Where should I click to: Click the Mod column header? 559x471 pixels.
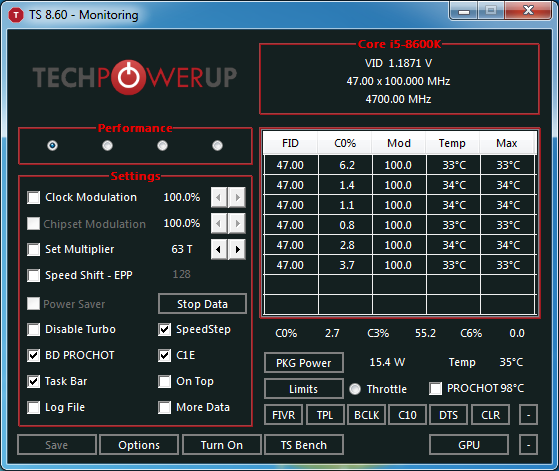point(399,143)
